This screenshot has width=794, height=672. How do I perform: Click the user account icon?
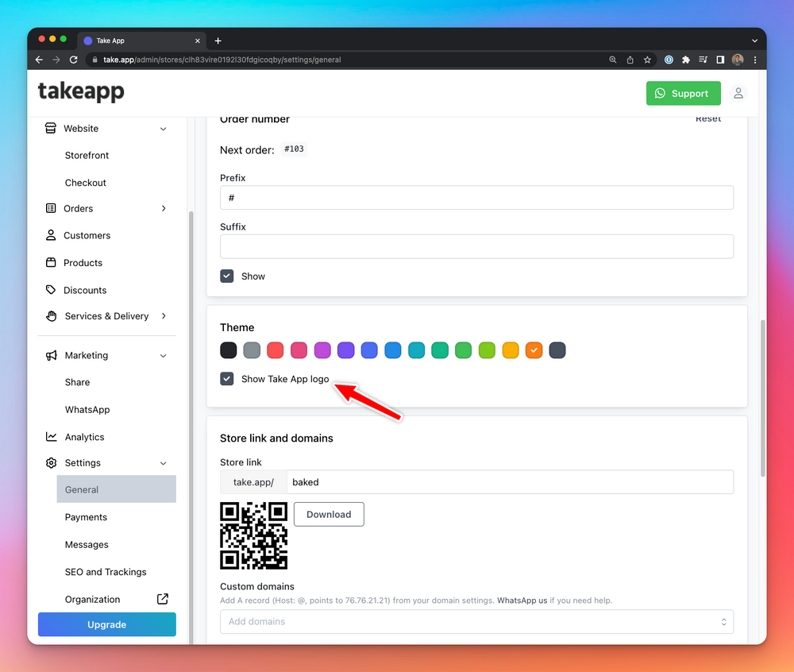[x=738, y=93]
